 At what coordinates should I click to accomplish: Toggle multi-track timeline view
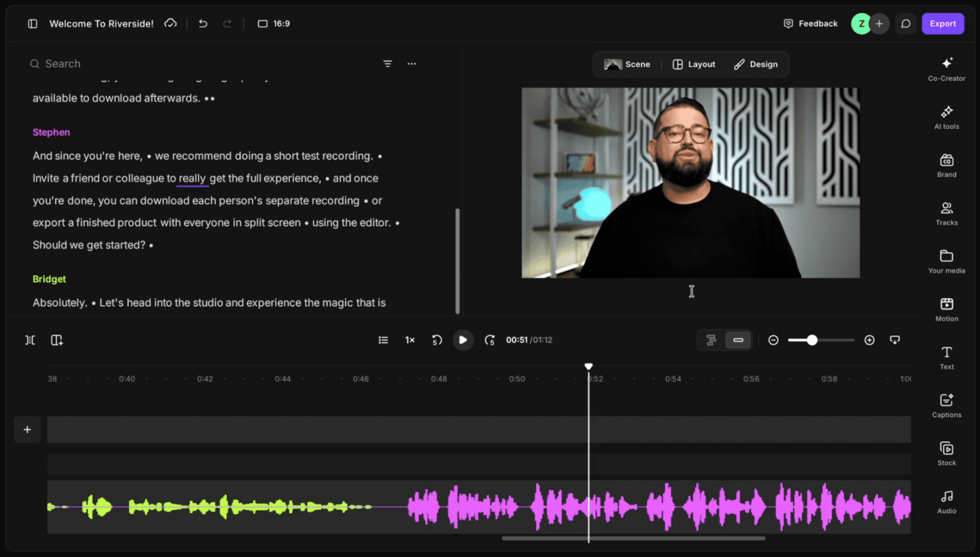tap(711, 340)
